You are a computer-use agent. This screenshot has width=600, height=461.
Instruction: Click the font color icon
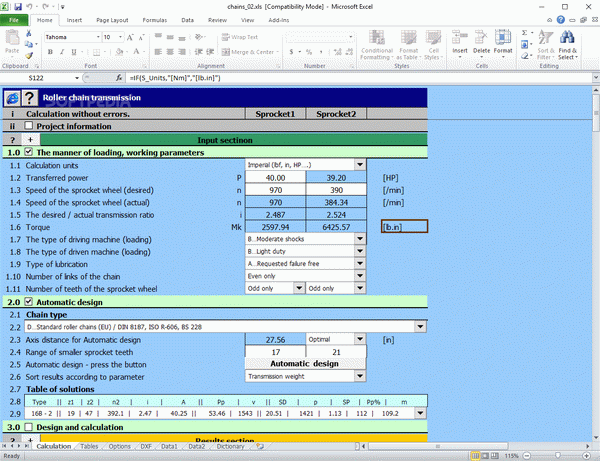click(x=136, y=52)
